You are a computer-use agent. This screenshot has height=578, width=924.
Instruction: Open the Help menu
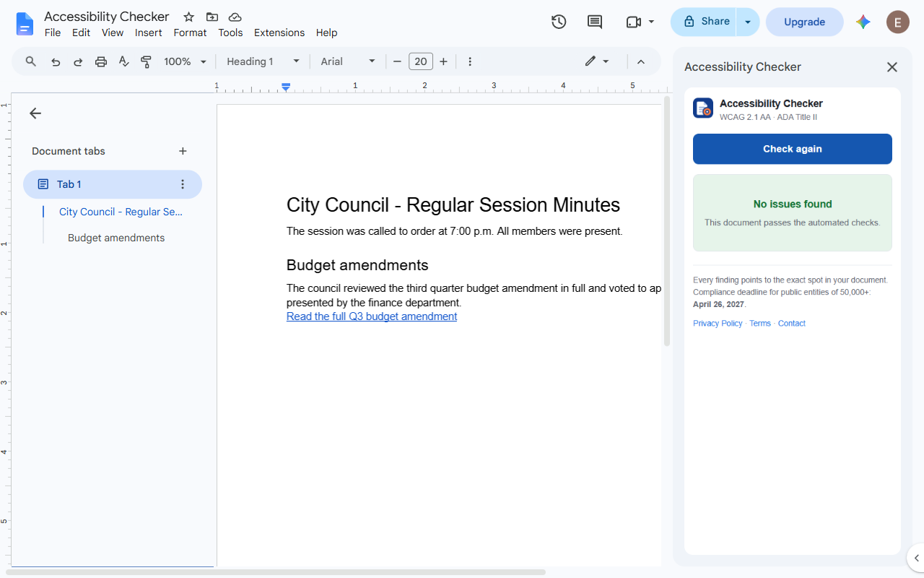click(326, 33)
